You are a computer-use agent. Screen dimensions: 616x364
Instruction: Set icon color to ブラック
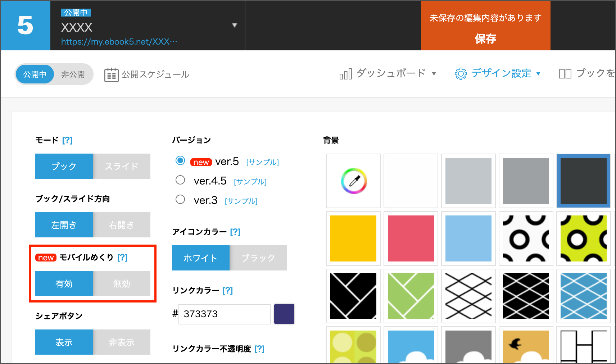click(x=258, y=258)
